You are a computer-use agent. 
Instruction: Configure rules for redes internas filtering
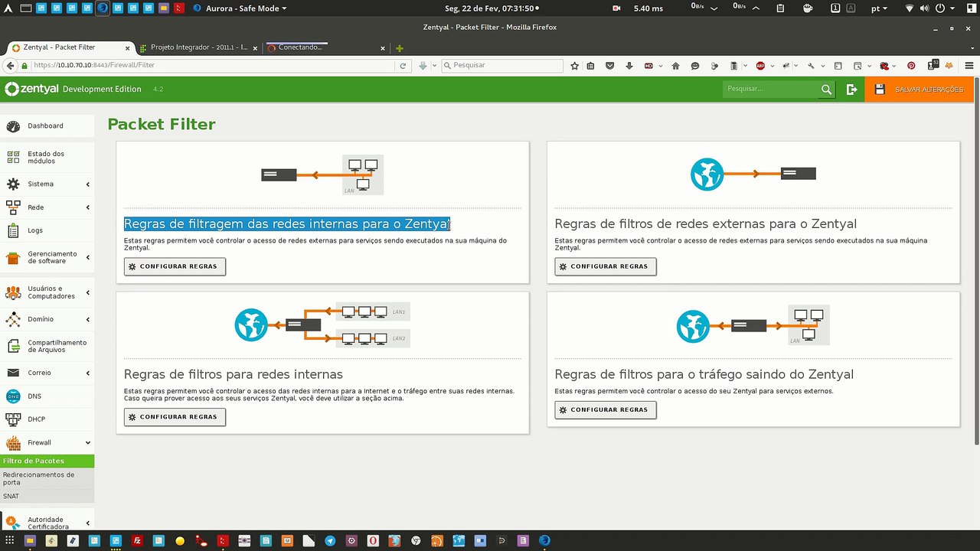[175, 417]
